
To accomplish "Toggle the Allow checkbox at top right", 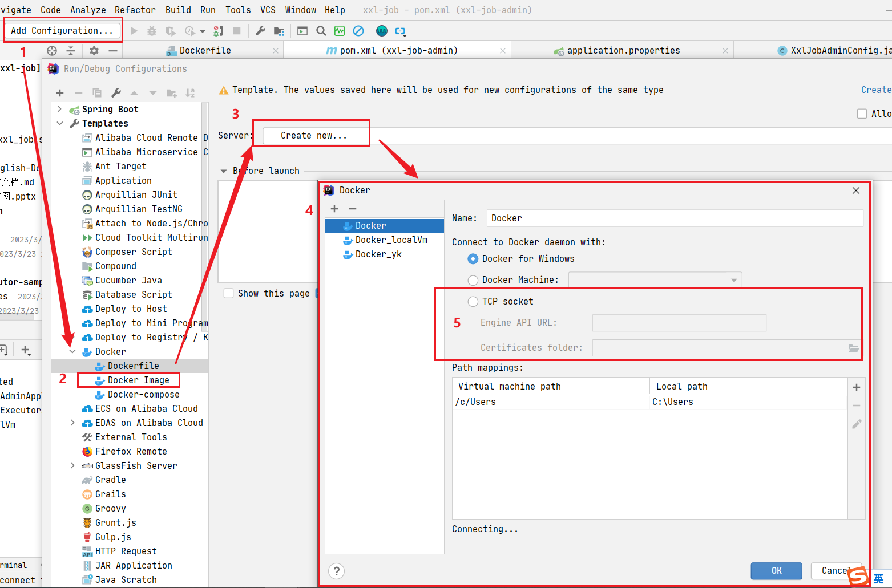I will click(x=862, y=113).
